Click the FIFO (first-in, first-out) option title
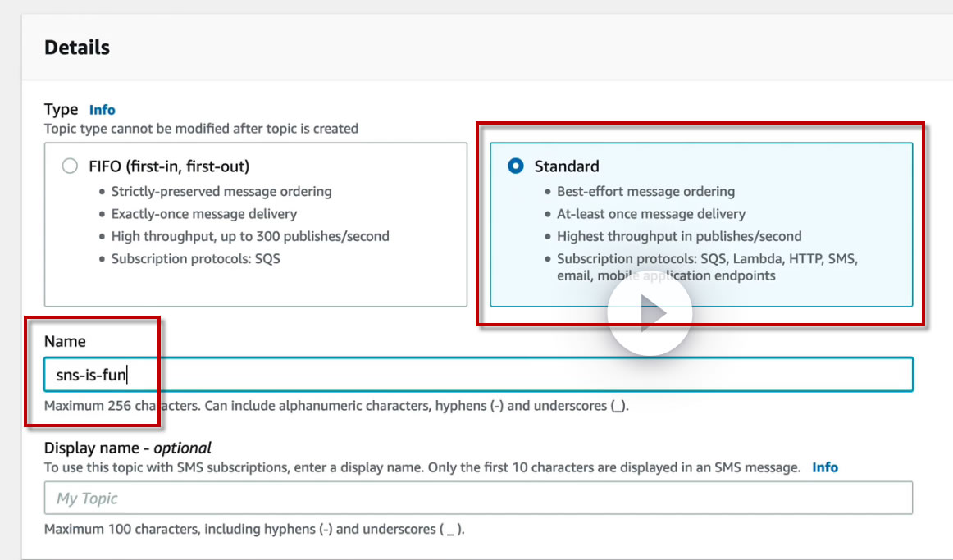953x560 pixels. click(x=169, y=166)
